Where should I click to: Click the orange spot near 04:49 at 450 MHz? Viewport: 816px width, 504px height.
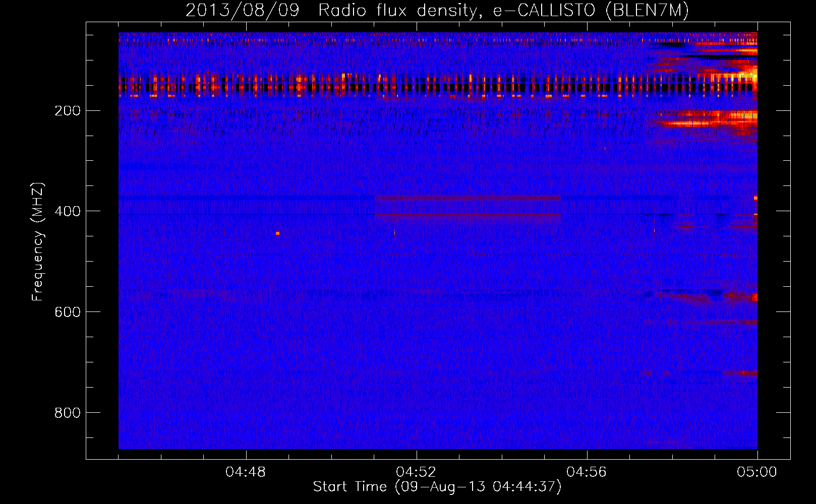277,233
